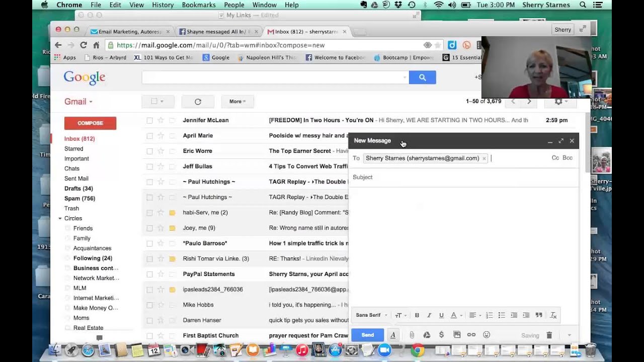Image resolution: width=644 pixels, height=362 pixels.
Task: Insert an emoticon
Action: click(487, 335)
